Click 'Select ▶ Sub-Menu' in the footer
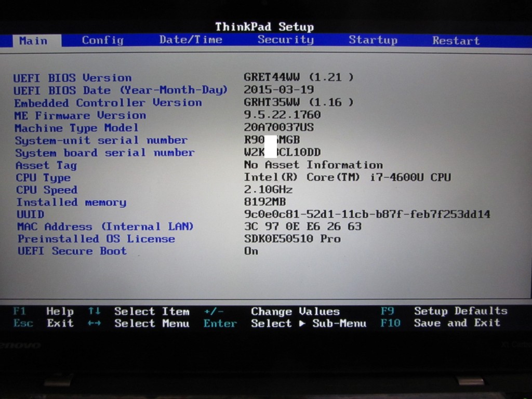Image resolution: width=532 pixels, height=399 pixels. (309, 323)
